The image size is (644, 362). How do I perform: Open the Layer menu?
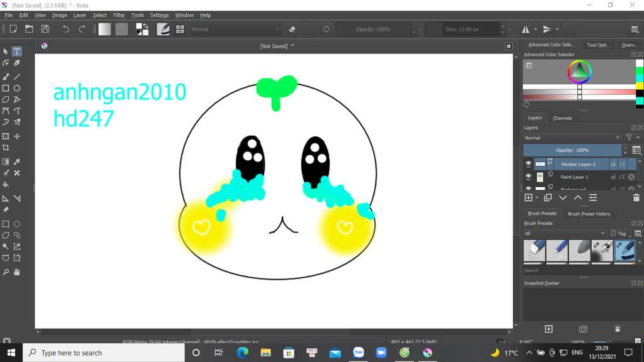point(80,15)
